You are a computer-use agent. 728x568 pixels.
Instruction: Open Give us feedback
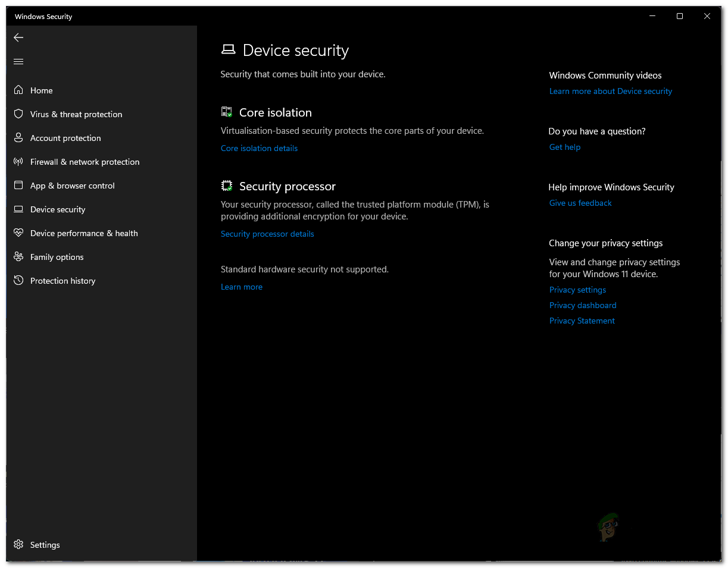[580, 202]
